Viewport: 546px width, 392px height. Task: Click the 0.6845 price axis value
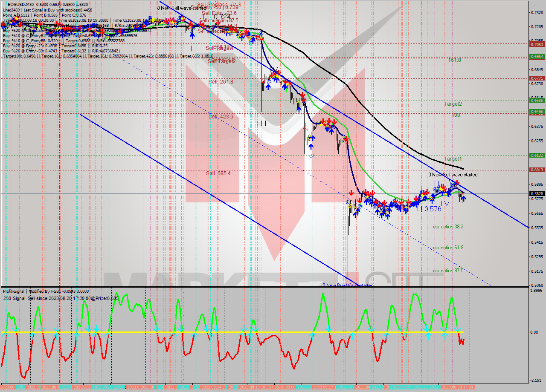tap(536, 69)
